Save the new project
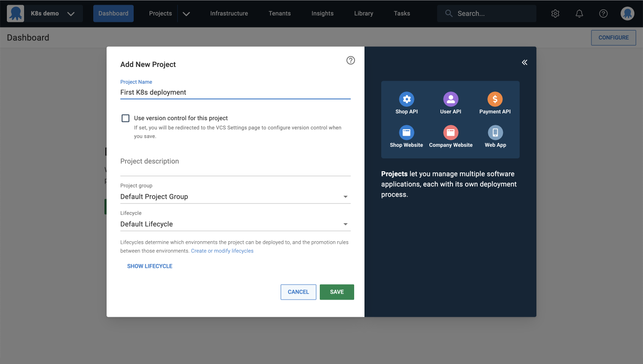Screen dimensions: 643x364 coord(337,292)
